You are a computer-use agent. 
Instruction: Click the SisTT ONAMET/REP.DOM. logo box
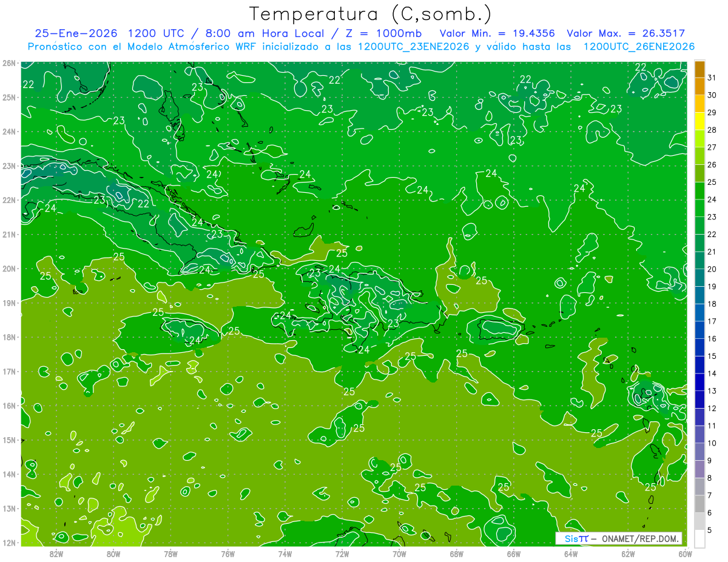tap(619, 538)
